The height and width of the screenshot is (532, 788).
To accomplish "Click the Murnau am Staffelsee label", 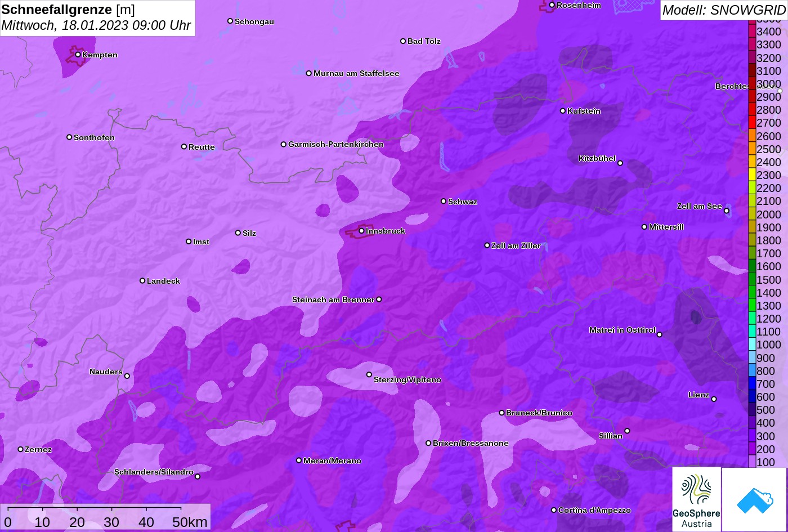I will pyautogui.click(x=356, y=73).
